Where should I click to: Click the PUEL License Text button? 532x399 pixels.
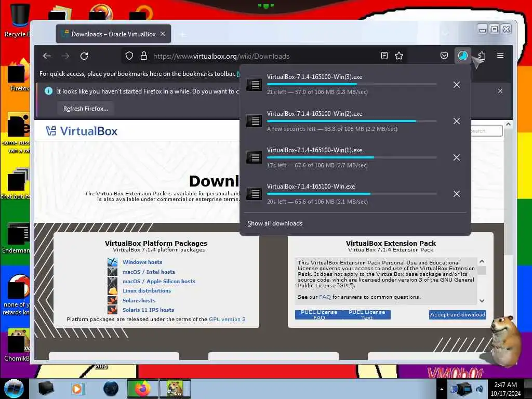tap(367, 315)
